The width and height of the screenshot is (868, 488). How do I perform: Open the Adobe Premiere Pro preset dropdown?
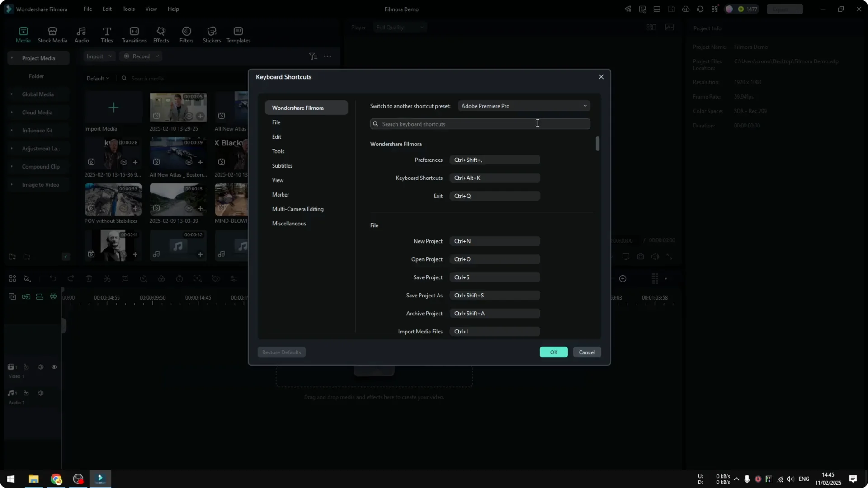pyautogui.click(x=524, y=106)
